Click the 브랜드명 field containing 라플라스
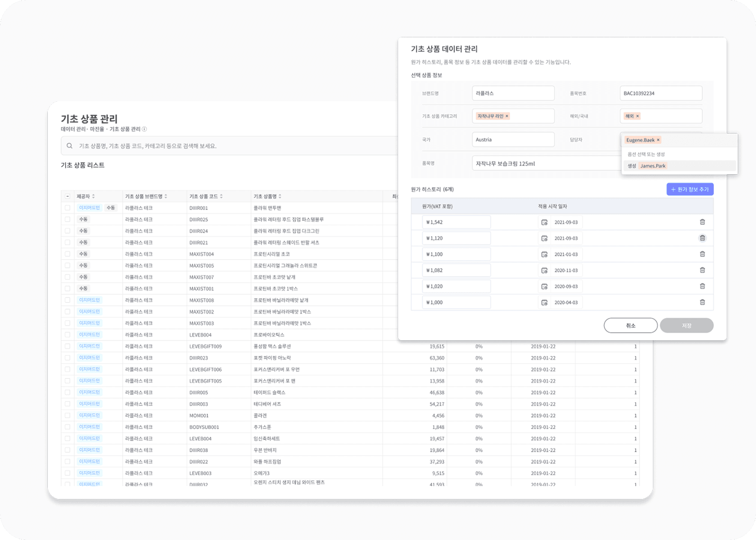Image resolution: width=756 pixels, height=540 pixels. click(513, 93)
